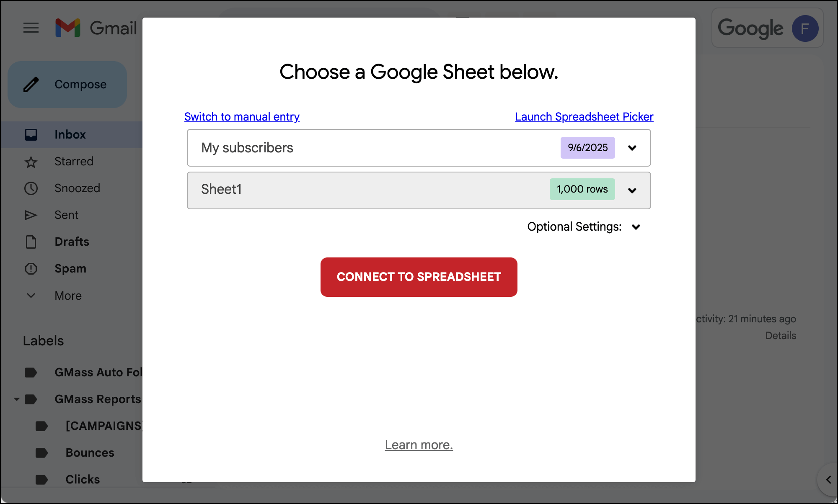Click the Gmail logo icon
This screenshot has width=838, height=504.
[68, 28]
